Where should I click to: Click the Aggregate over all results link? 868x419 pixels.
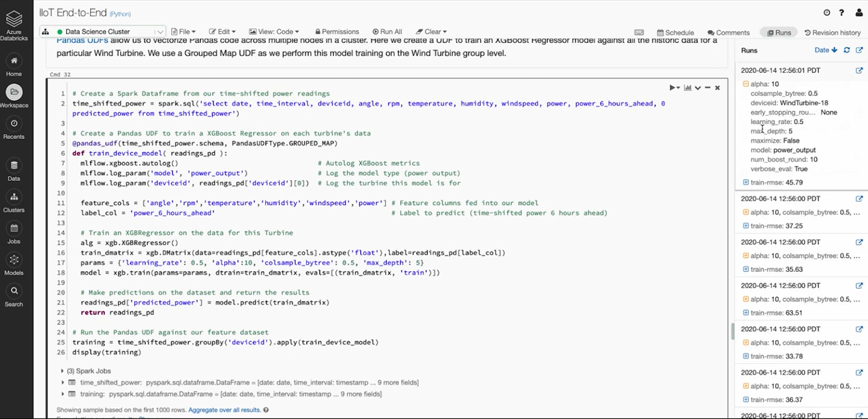[224, 410]
